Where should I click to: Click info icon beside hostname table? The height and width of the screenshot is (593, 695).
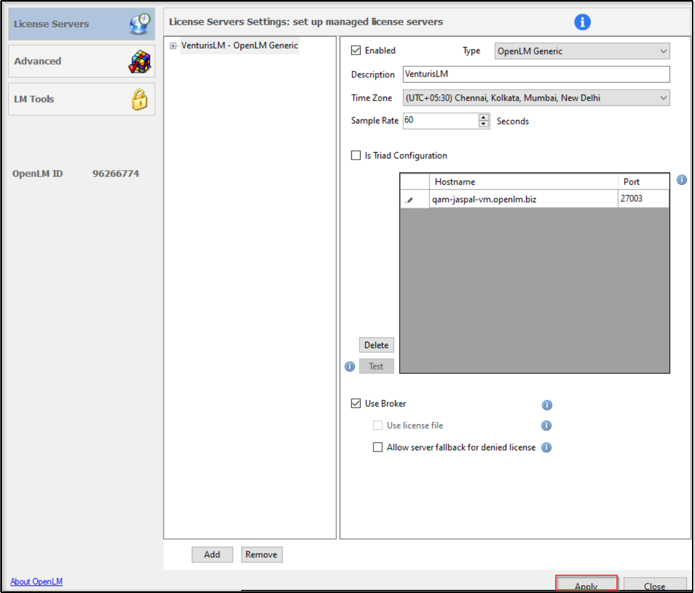click(681, 180)
